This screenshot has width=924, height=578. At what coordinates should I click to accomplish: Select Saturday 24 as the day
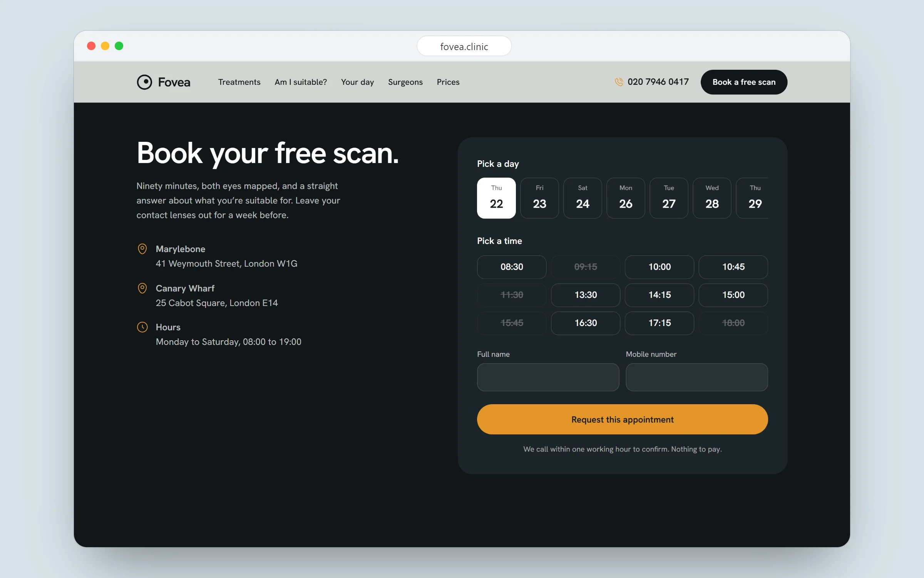[x=583, y=198]
